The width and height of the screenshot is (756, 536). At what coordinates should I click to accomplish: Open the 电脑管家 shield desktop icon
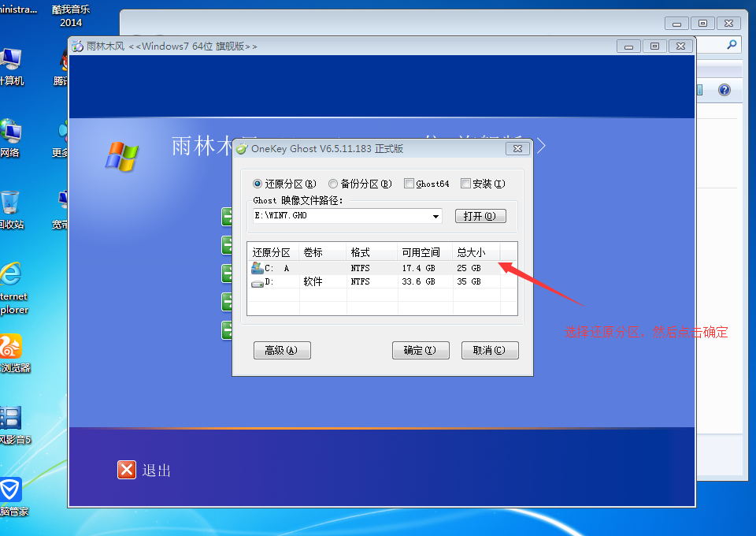tap(13, 497)
